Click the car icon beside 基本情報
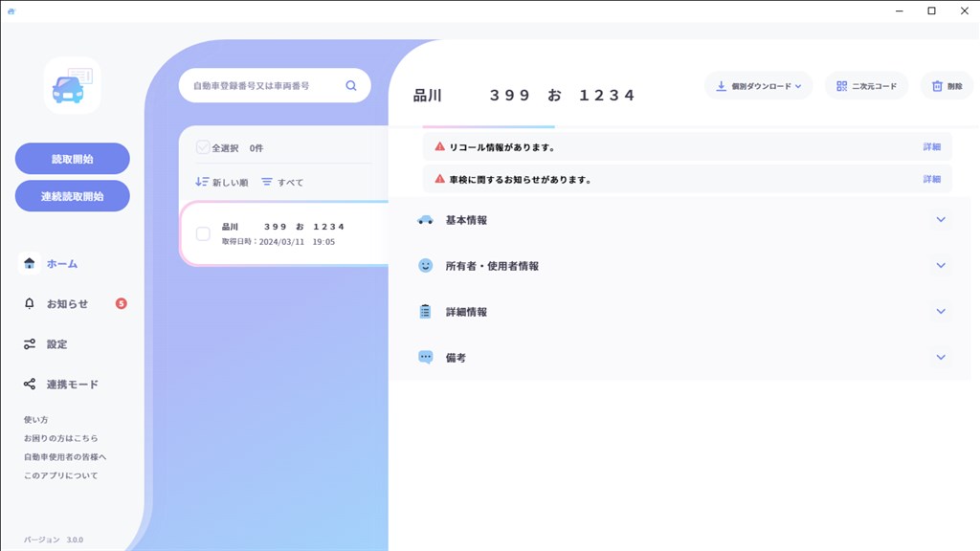This screenshot has height=551, width=980. pyautogui.click(x=426, y=220)
